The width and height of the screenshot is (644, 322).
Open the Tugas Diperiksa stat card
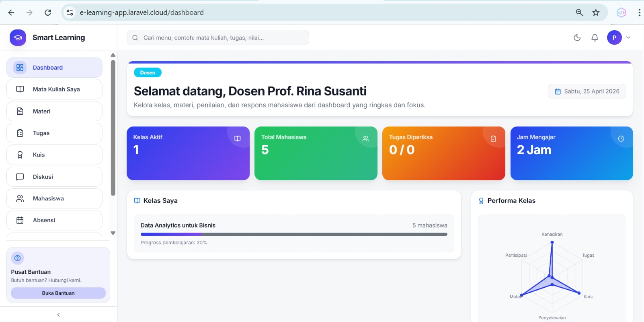(x=444, y=153)
